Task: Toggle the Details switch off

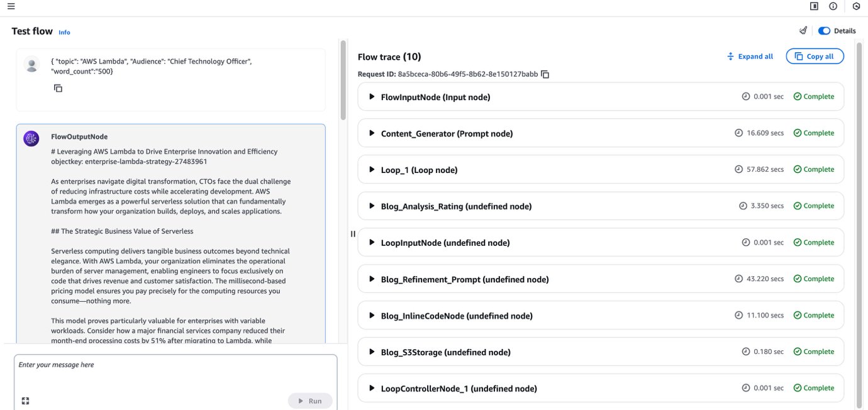Action: pos(824,31)
